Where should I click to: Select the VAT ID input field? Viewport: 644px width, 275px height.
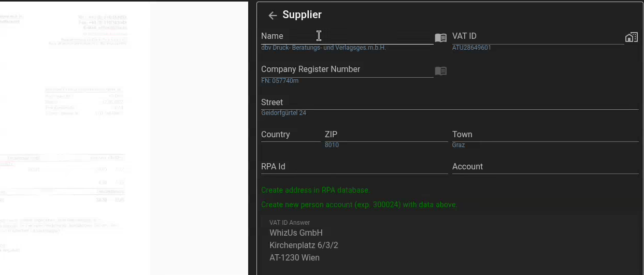[537, 36]
